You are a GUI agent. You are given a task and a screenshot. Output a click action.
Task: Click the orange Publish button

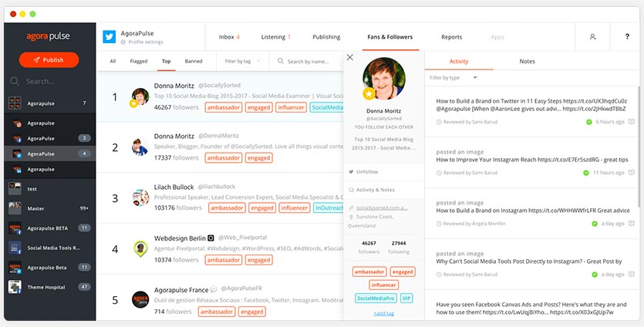tap(49, 60)
